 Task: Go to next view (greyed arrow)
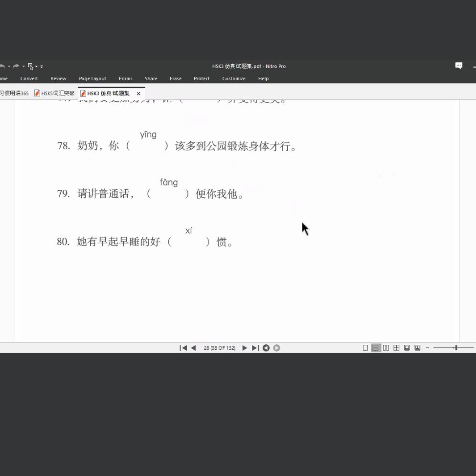[276, 348]
